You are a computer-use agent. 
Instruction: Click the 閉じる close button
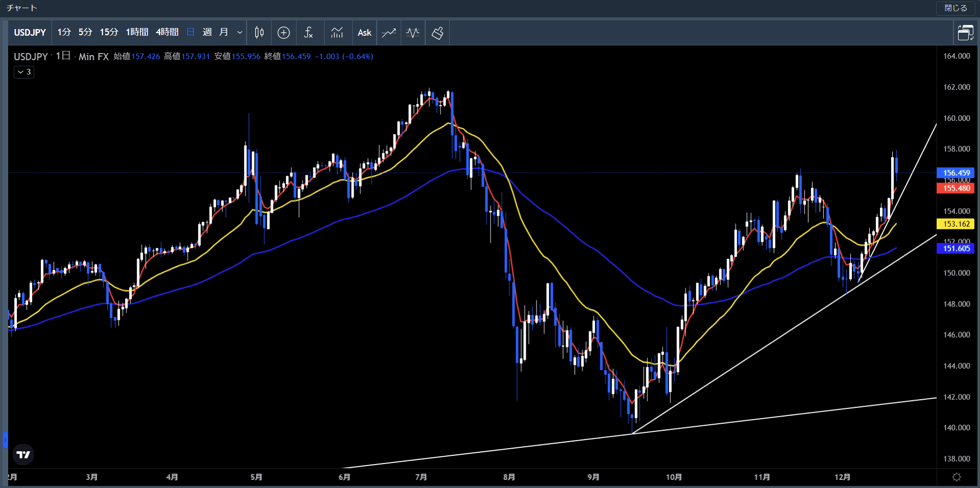point(955,8)
